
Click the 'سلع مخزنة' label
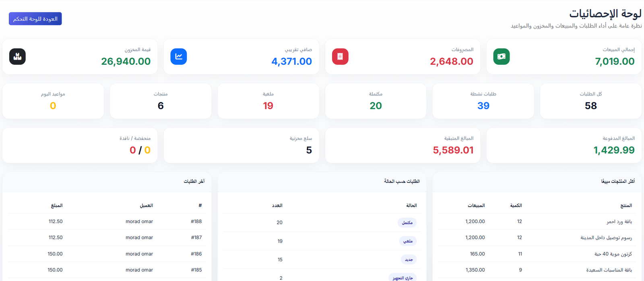(301, 138)
